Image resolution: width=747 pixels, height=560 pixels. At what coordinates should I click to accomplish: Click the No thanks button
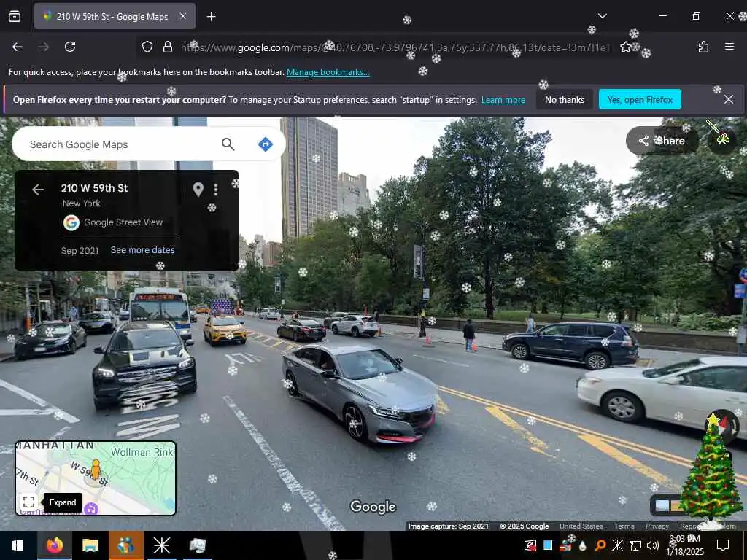pyautogui.click(x=564, y=99)
